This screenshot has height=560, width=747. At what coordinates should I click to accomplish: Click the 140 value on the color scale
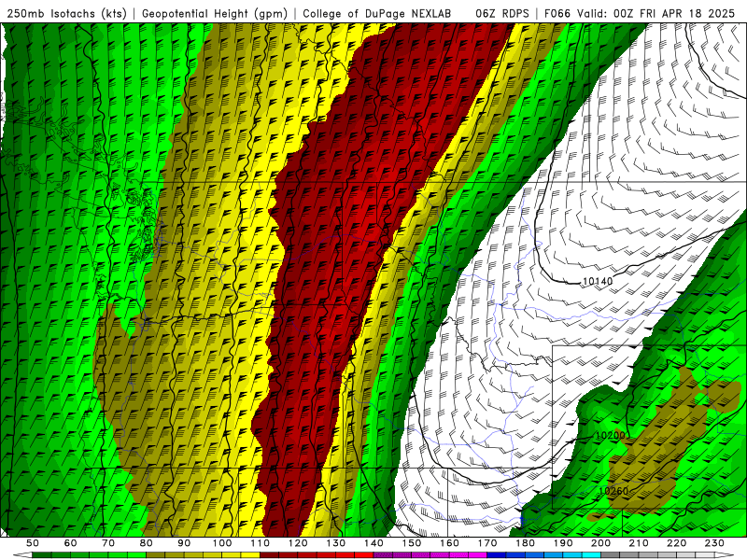373,543
